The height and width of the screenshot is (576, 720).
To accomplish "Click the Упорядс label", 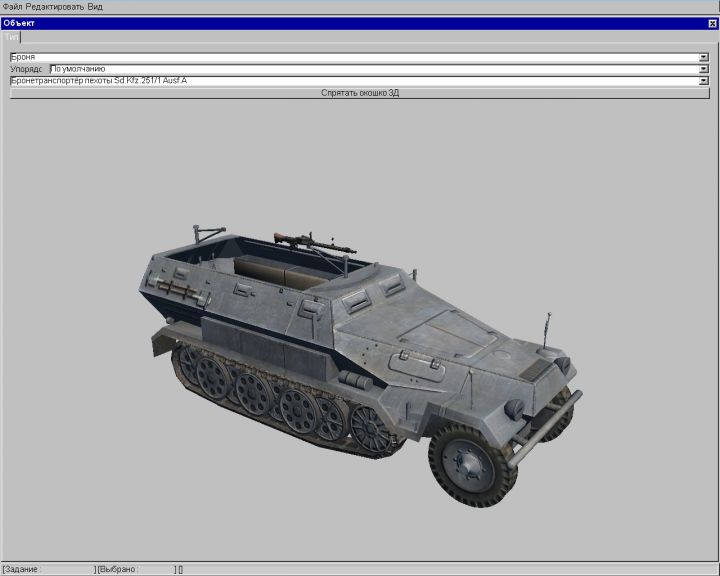I will coord(28,69).
